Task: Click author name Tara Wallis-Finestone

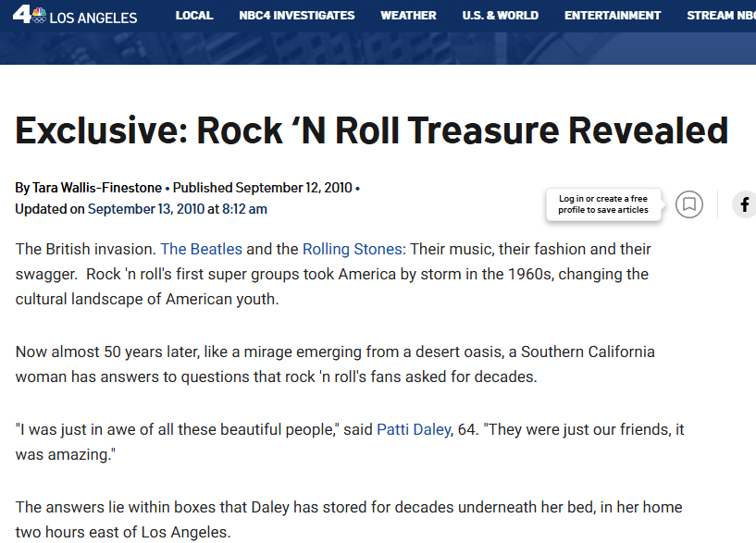Action: (97, 188)
